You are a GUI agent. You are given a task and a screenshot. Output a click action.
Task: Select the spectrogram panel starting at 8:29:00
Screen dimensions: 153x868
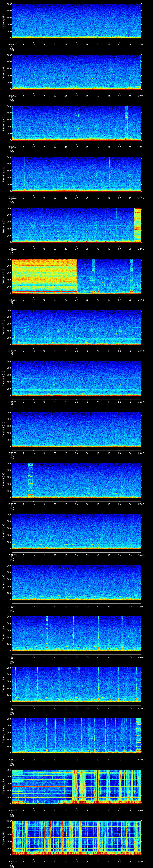tap(77, 123)
